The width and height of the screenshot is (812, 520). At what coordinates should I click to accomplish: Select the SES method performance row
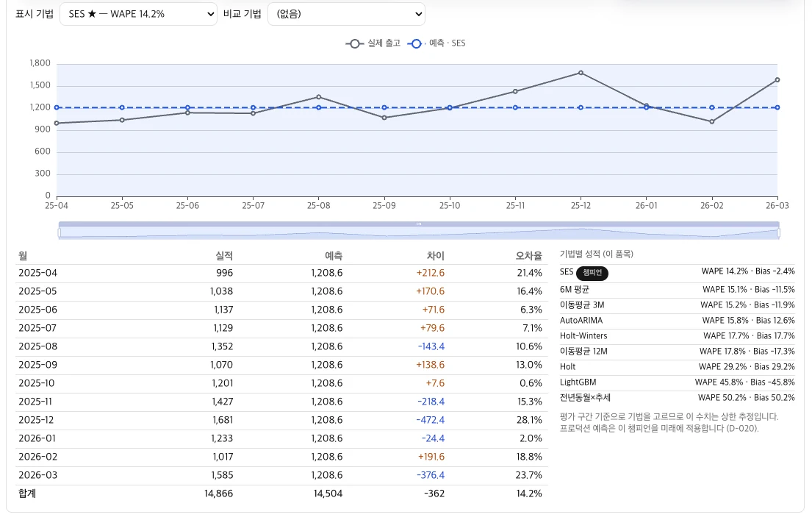[677, 272]
